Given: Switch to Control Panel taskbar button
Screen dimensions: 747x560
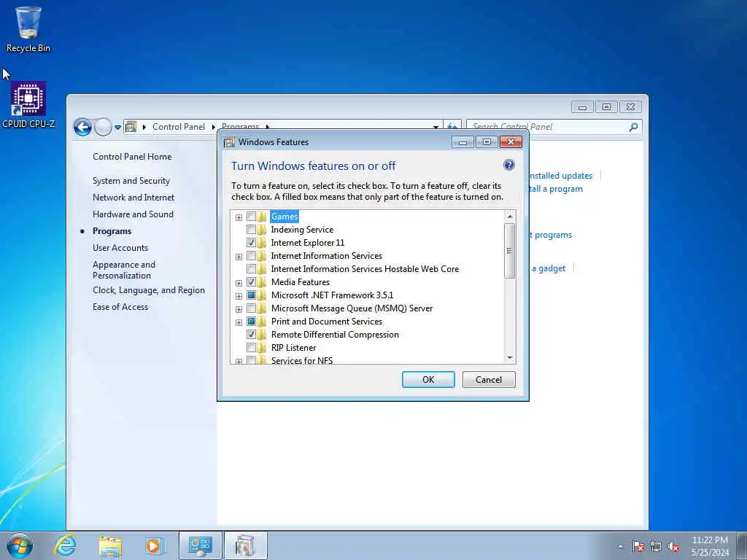Looking at the screenshot, I should (201, 545).
